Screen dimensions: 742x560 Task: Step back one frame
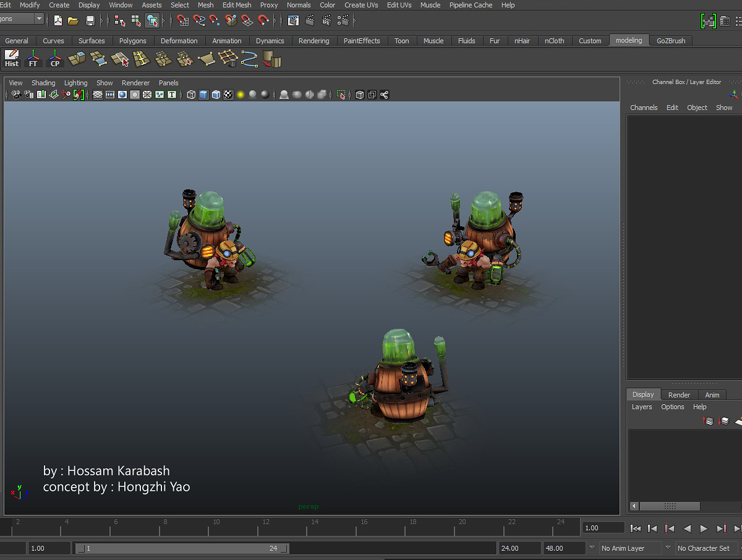652,528
